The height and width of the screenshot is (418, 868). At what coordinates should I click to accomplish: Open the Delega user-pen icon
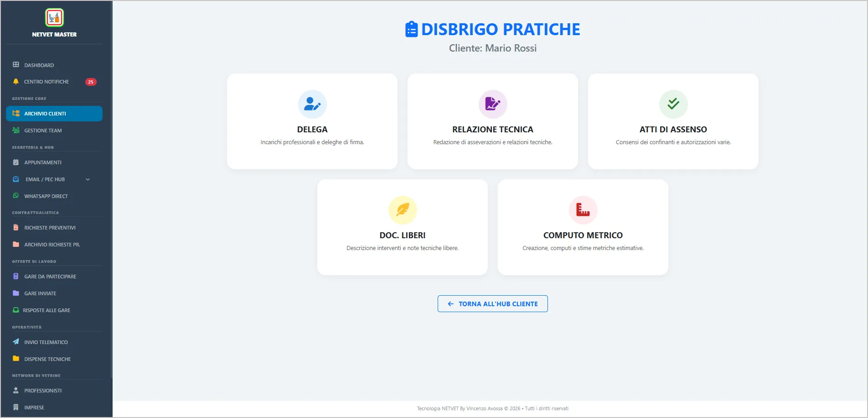[x=312, y=104]
